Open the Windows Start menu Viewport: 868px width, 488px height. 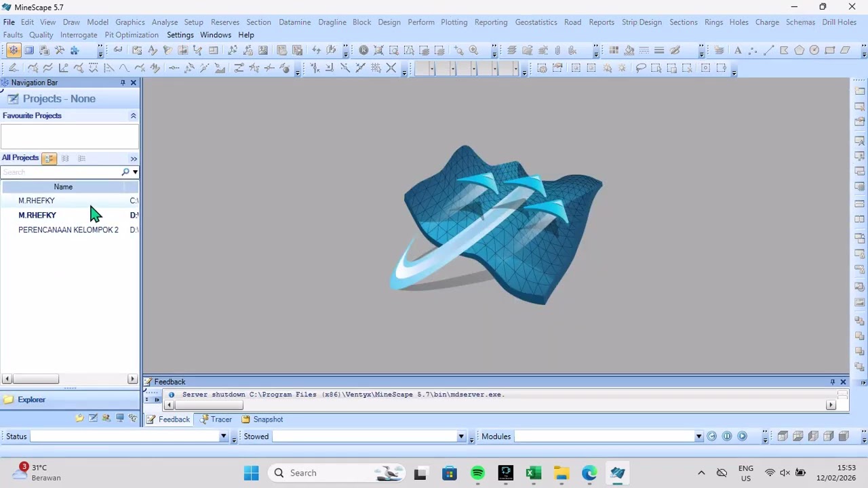point(251,472)
